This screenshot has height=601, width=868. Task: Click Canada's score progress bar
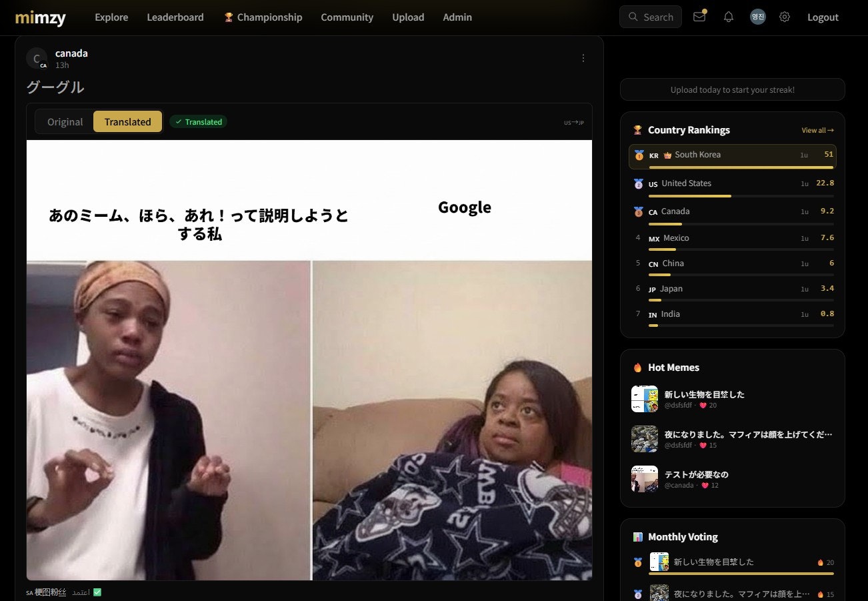(x=741, y=224)
